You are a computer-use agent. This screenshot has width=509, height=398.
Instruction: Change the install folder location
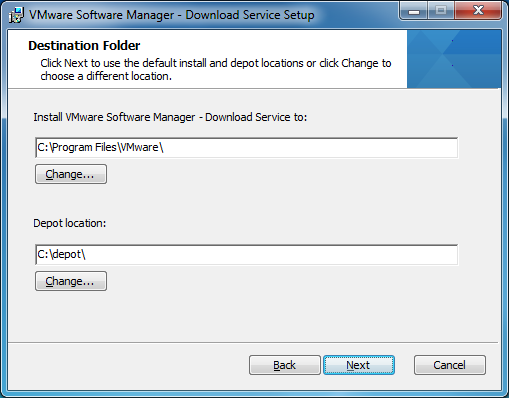tap(71, 174)
